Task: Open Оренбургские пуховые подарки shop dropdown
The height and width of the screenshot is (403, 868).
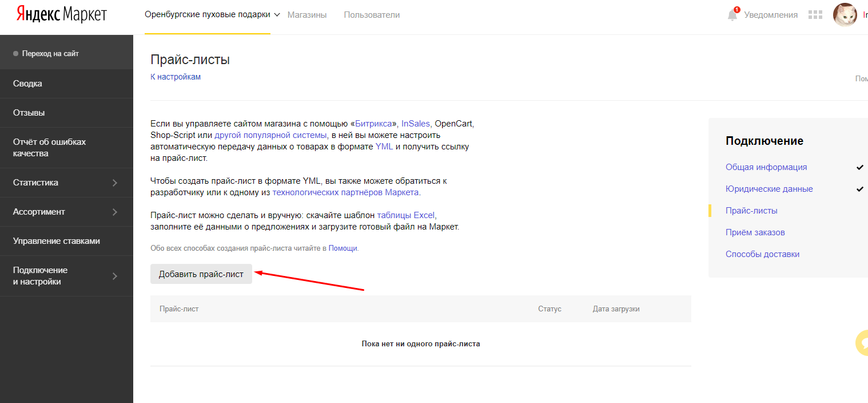Action: coord(212,15)
